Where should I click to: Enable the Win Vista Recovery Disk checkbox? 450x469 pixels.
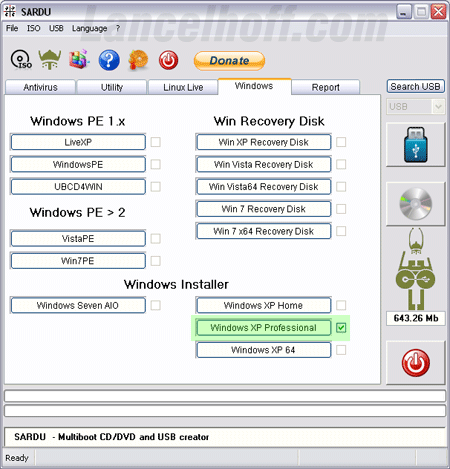(341, 164)
